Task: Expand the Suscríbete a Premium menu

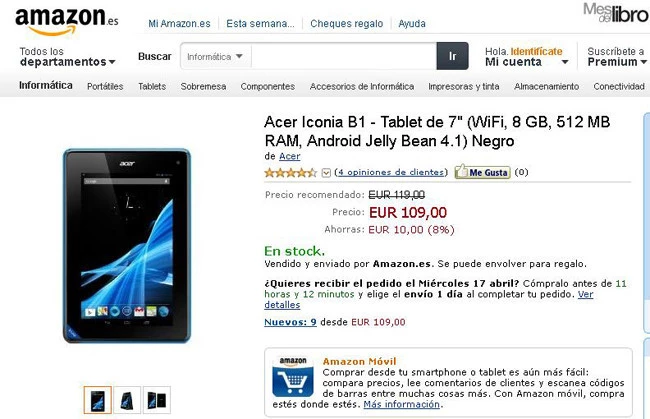Action: point(617,57)
